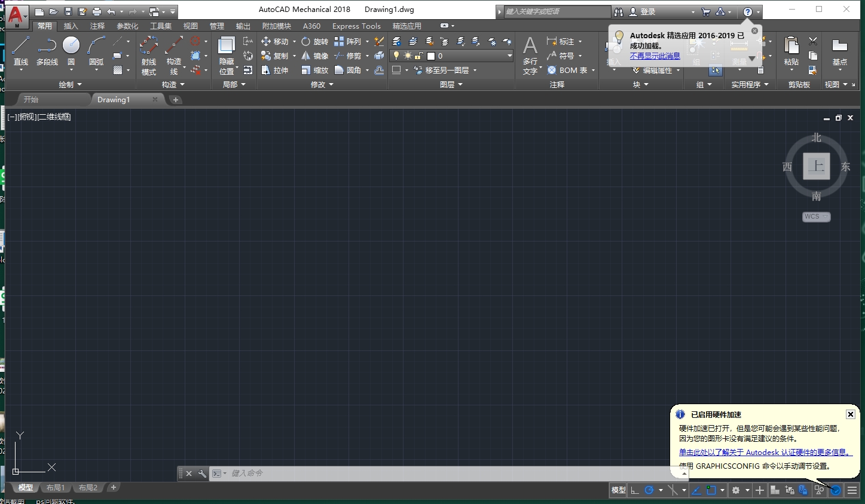Toggle the annotation plus icon in status bar
This screenshot has width=865, height=504.
(x=759, y=490)
